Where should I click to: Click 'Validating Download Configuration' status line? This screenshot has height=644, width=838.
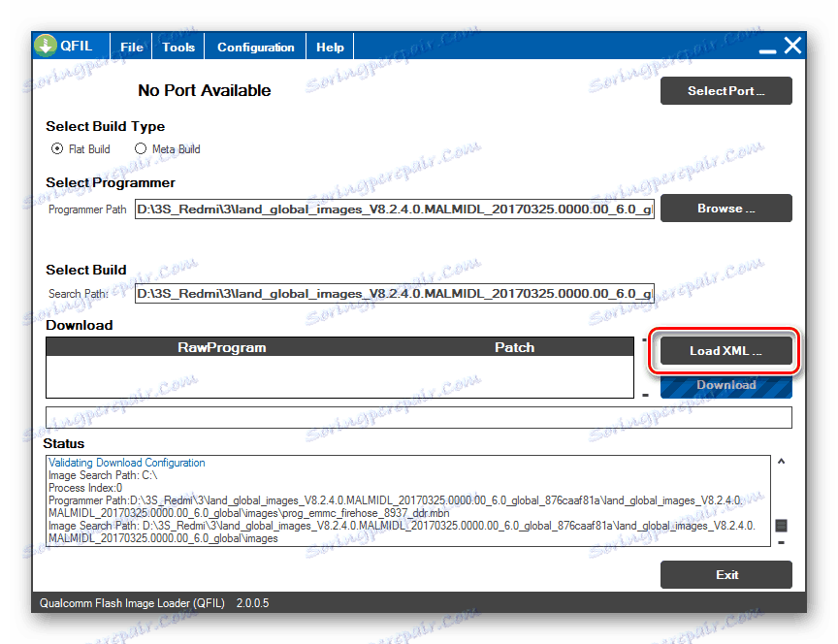tap(127, 463)
